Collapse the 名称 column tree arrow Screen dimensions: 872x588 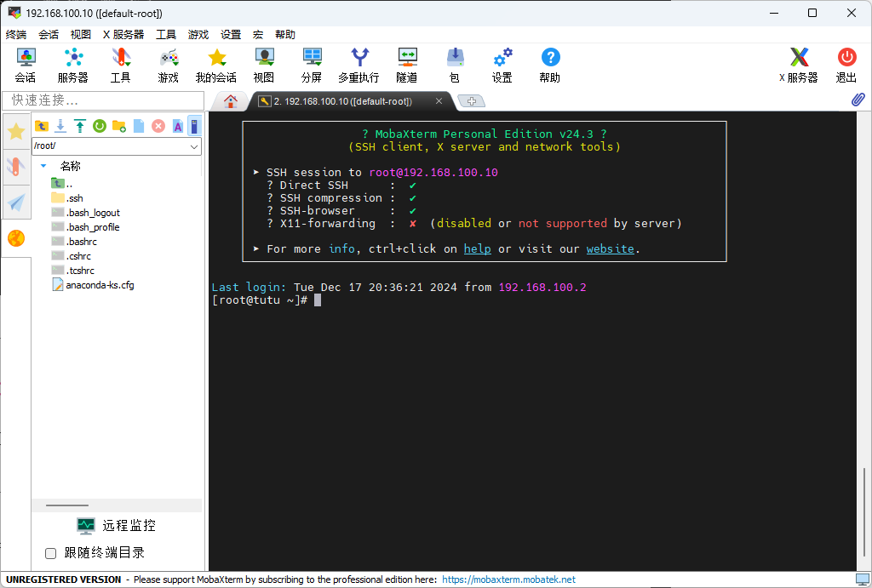[44, 166]
